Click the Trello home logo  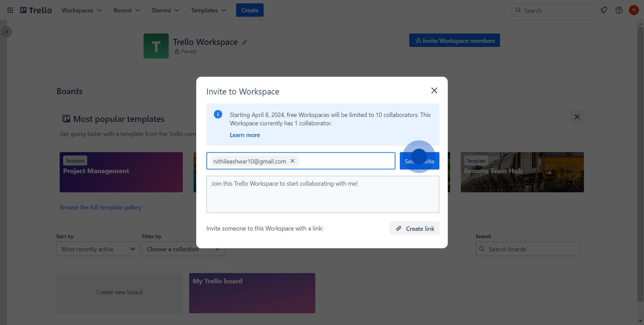(36, 10)
